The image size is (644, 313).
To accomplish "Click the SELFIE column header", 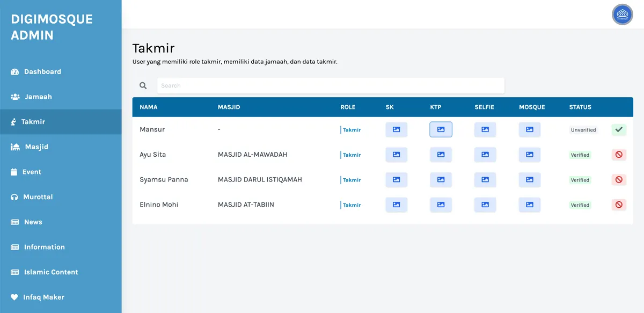I will (485, 107).
